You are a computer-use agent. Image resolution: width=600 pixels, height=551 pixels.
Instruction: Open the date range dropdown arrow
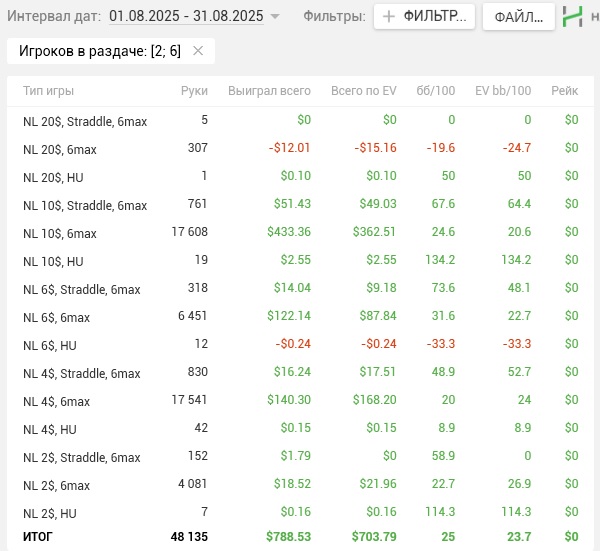pyautogui.click(x=275, y=16)
